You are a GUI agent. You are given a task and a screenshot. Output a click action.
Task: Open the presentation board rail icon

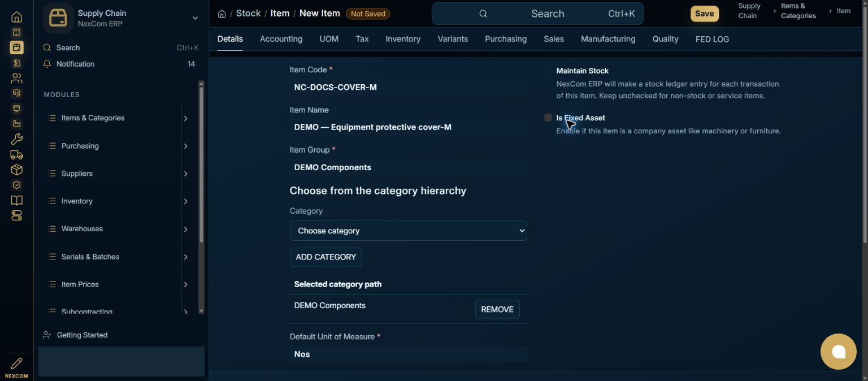click(16, 109)
